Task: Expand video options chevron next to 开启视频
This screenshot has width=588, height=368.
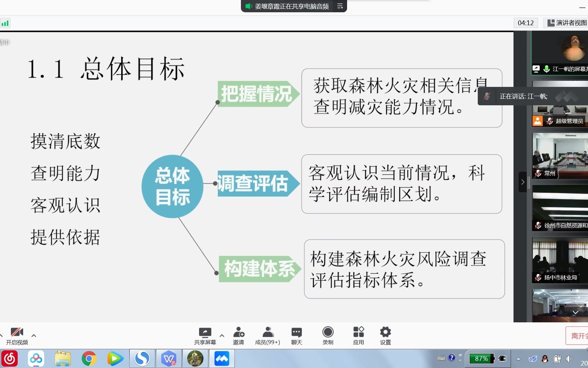Action: 34,336
